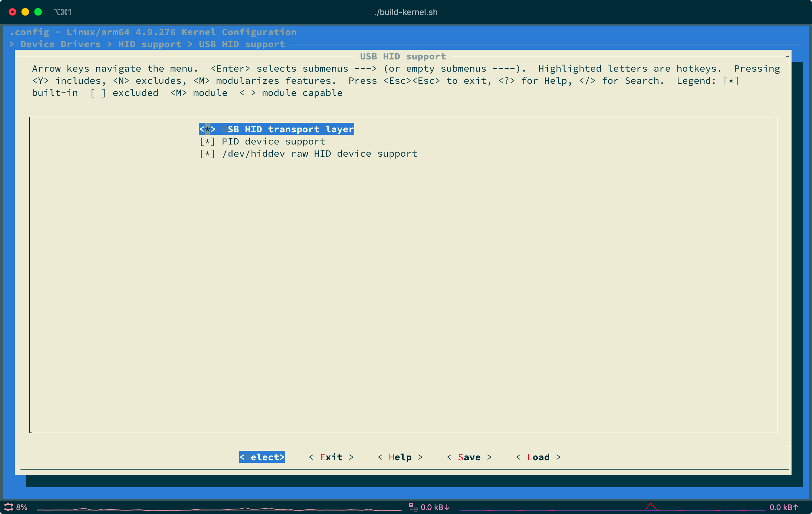Toggle USB HID transport layer option
812x514 pixels.
coord(276,129)
